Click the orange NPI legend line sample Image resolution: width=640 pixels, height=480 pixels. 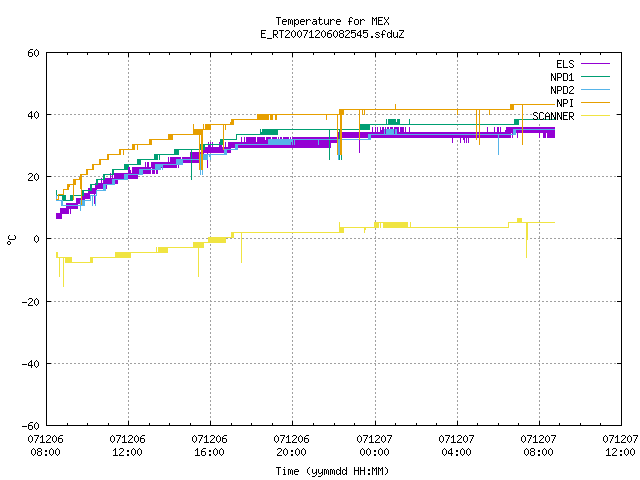click(595, 103)
